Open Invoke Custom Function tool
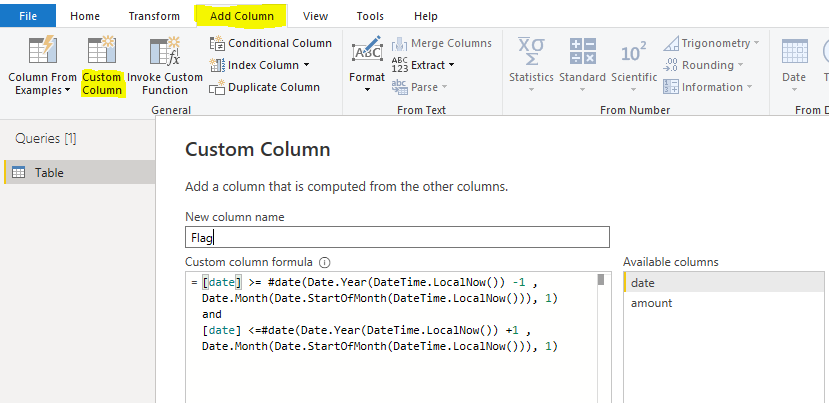Screen dimensions: 829x403 [x=164, y=52]
